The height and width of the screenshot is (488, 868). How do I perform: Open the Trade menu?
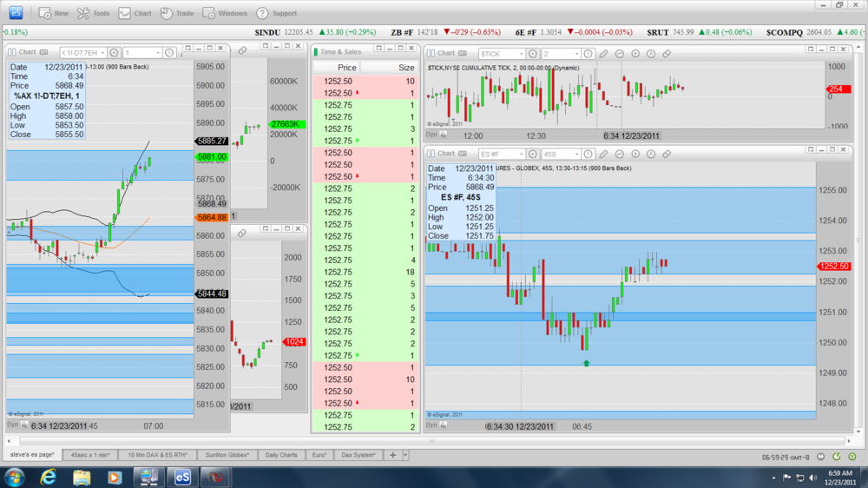(176, 13)
